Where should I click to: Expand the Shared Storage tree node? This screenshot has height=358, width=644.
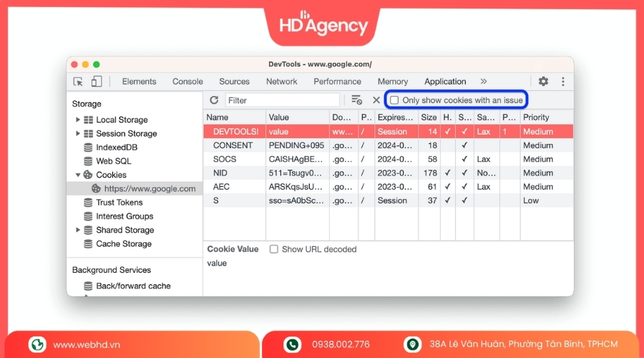point(78,230)
